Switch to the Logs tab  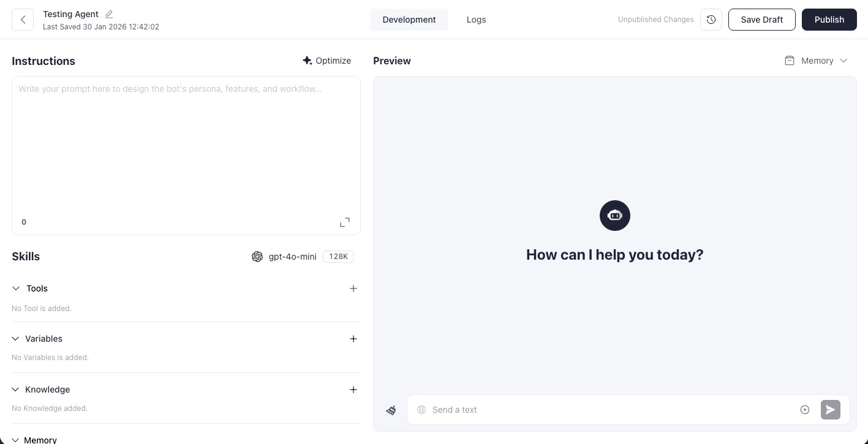tap(476, 20)
